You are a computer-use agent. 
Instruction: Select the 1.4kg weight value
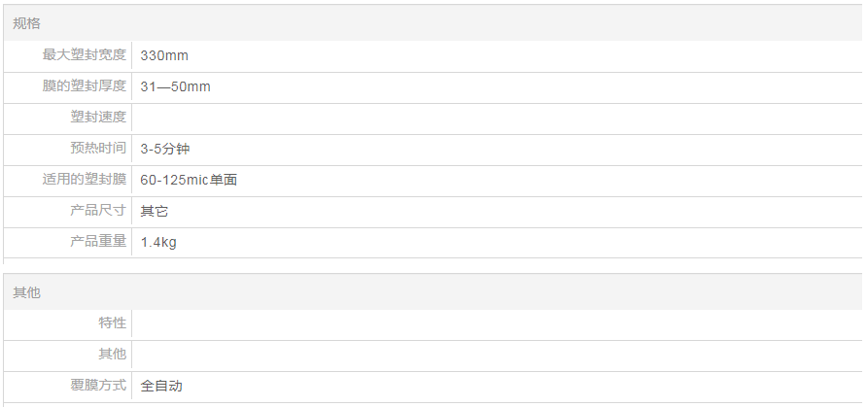[x=158, y=242]
